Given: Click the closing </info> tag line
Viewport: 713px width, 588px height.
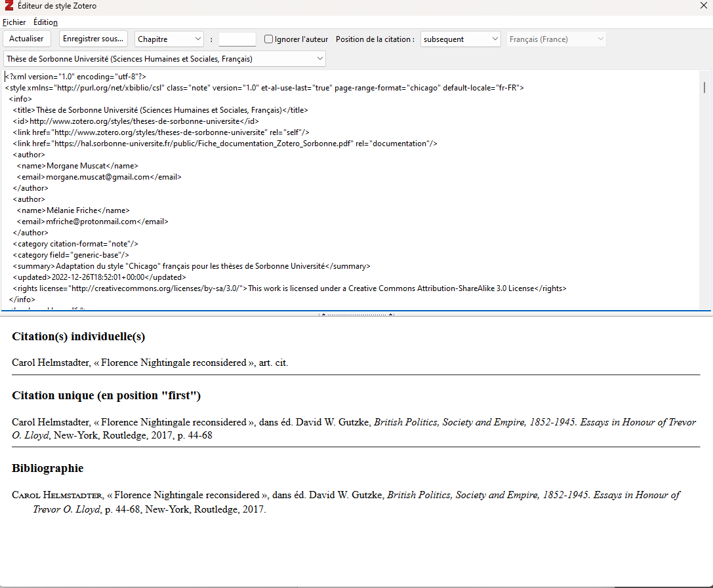Looking at the screenshot, I should pyautogui.click(x=22, y=300).
